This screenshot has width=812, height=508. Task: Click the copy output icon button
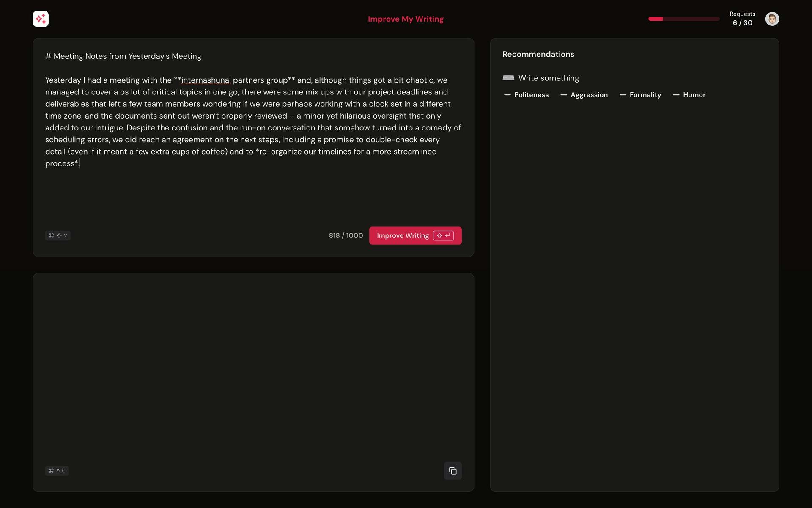click(x=453, y=471)
